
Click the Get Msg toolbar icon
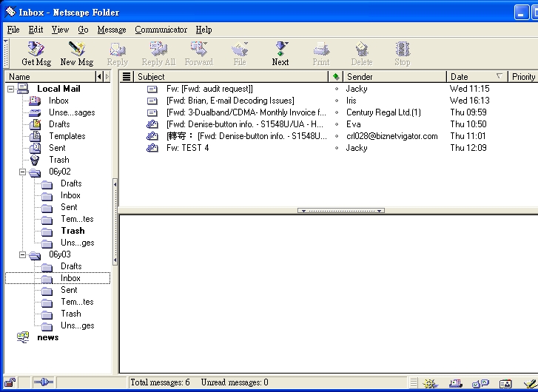point(36,53)
